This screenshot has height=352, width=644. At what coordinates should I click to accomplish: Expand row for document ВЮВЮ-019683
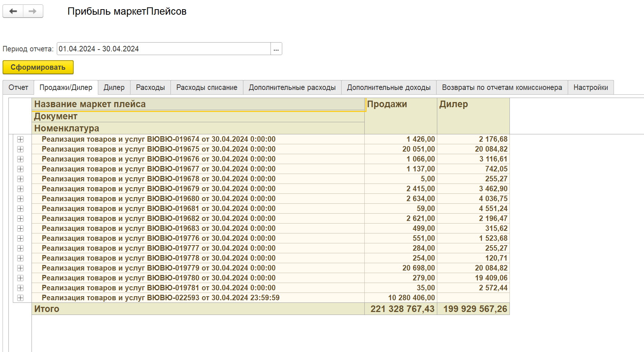[21, 229]
